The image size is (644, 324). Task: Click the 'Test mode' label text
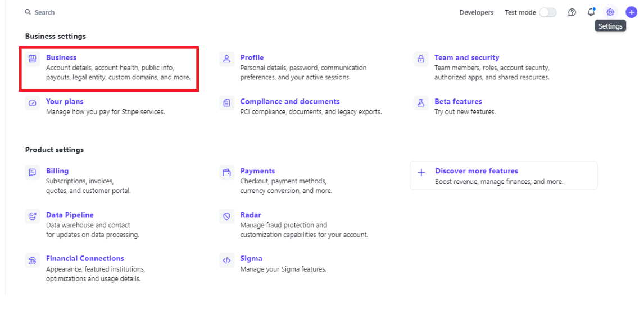pos(520,12)
